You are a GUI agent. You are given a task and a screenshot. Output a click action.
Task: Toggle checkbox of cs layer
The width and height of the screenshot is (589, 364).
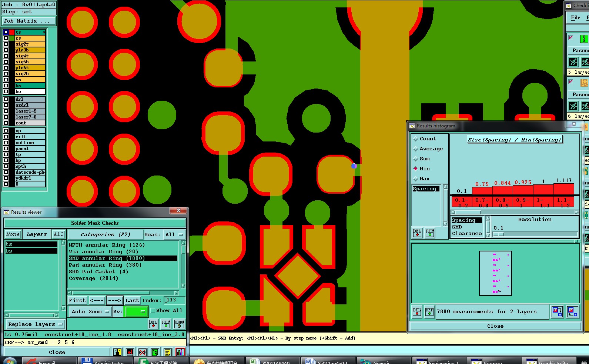6,38
